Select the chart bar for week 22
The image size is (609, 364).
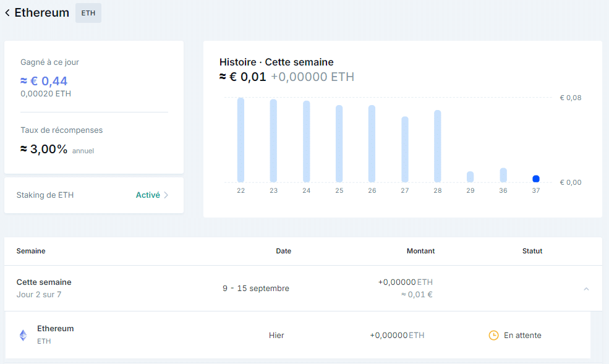coord(241,140)
